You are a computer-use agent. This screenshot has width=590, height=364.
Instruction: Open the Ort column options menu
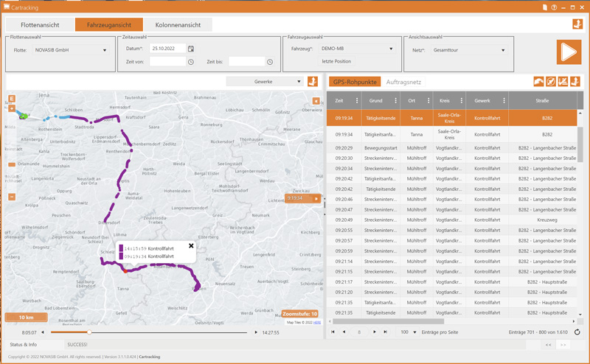pos(428,100)
